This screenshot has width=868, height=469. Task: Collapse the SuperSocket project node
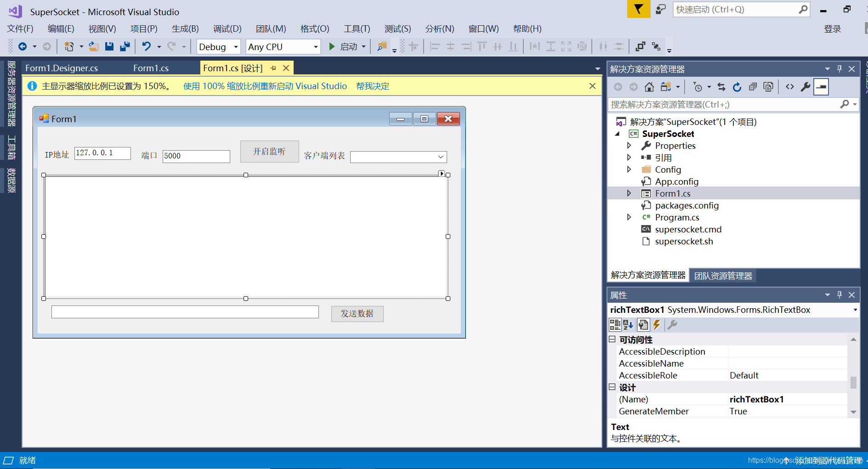coord(617,134)
